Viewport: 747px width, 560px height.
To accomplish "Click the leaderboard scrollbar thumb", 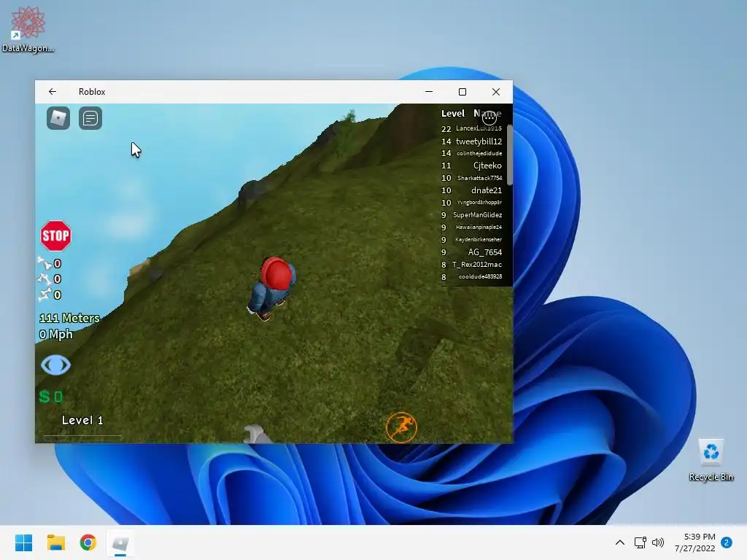I will pos(510,155).
